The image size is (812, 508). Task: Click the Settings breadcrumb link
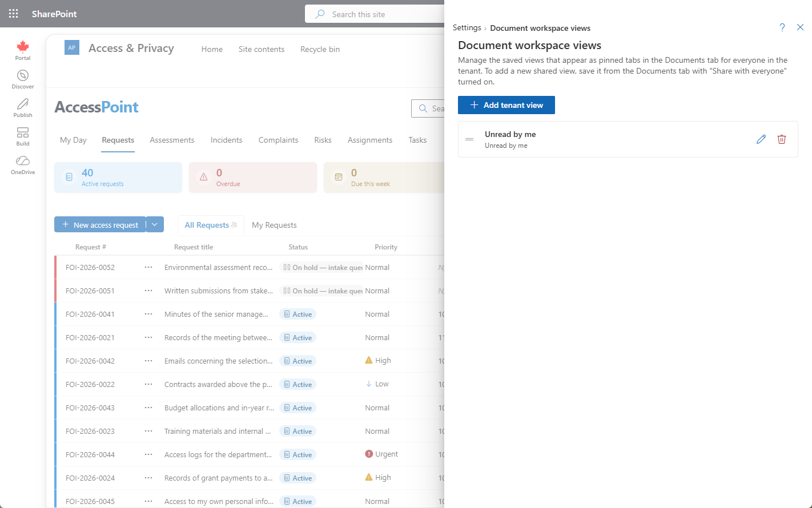[467, 27]
